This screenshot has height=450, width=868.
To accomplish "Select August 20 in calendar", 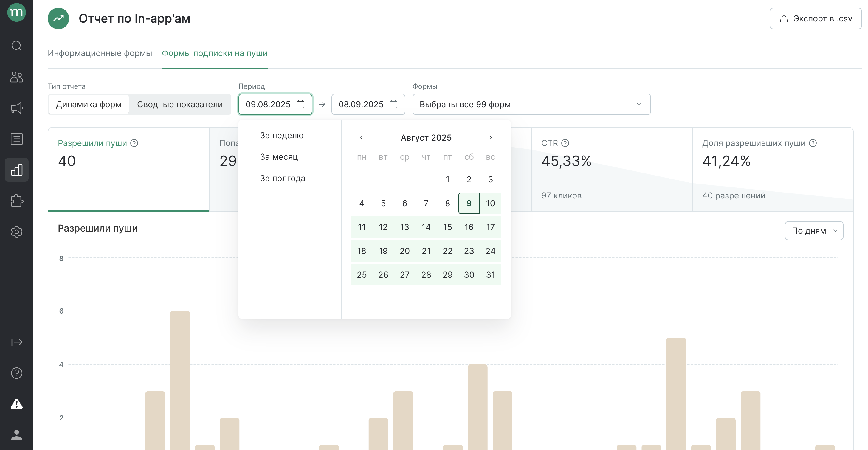I will click(405, 251).
